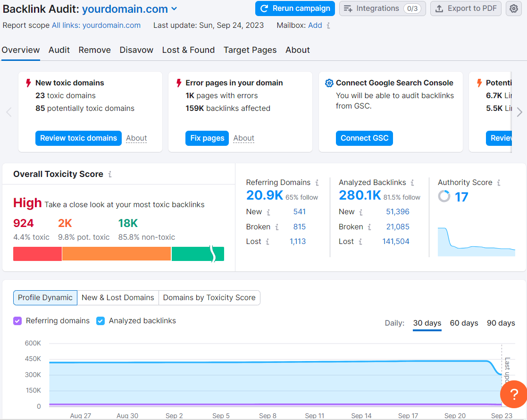Click the Authority Score donut icon
The height and width of the screenshot is (420, 527).
pyautogui.click(x=444, y=197)
